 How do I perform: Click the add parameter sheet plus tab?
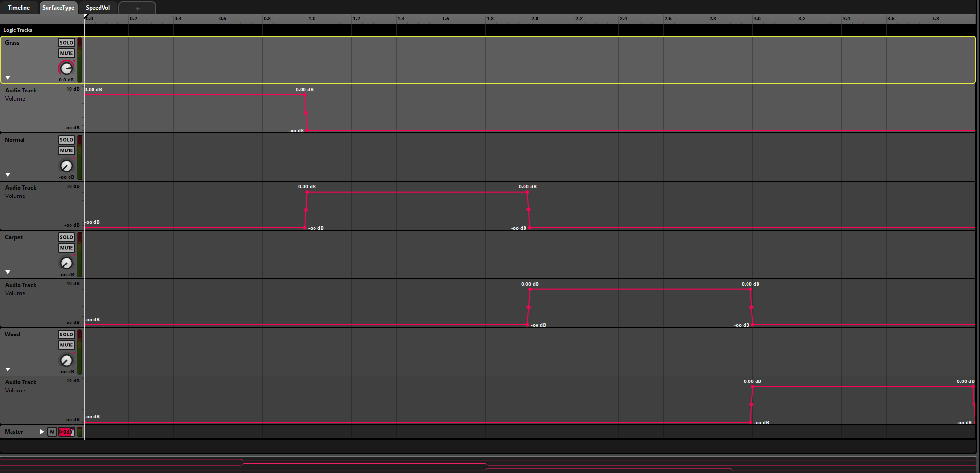pyautogui.click(x=137, y=8)
